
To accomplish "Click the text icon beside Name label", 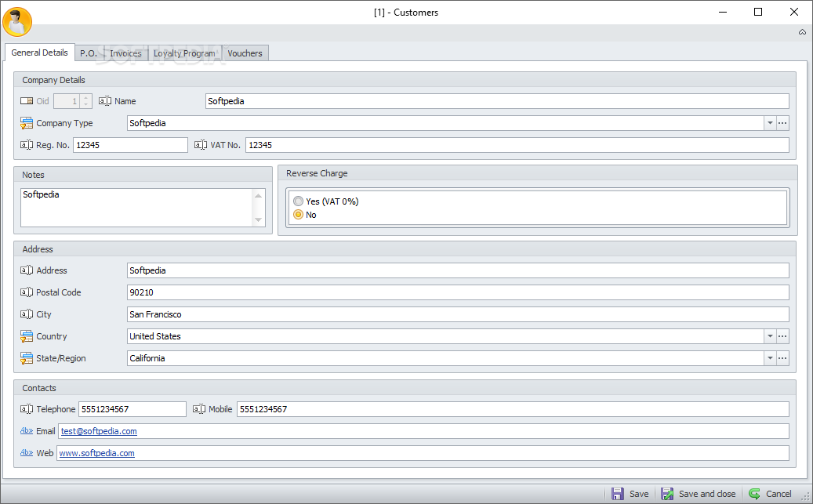I will pyautogui.click(x=105, y=101).
